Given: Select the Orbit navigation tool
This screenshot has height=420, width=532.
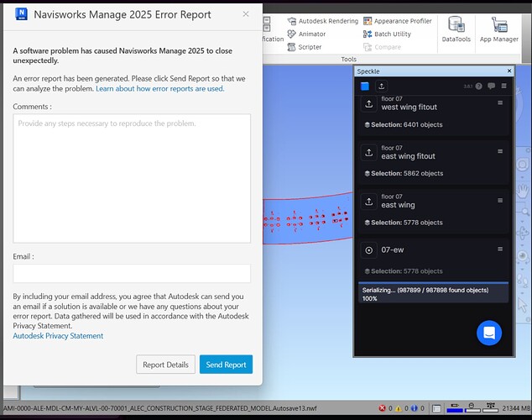Looking at the screenshot, I should coord(523,234).
